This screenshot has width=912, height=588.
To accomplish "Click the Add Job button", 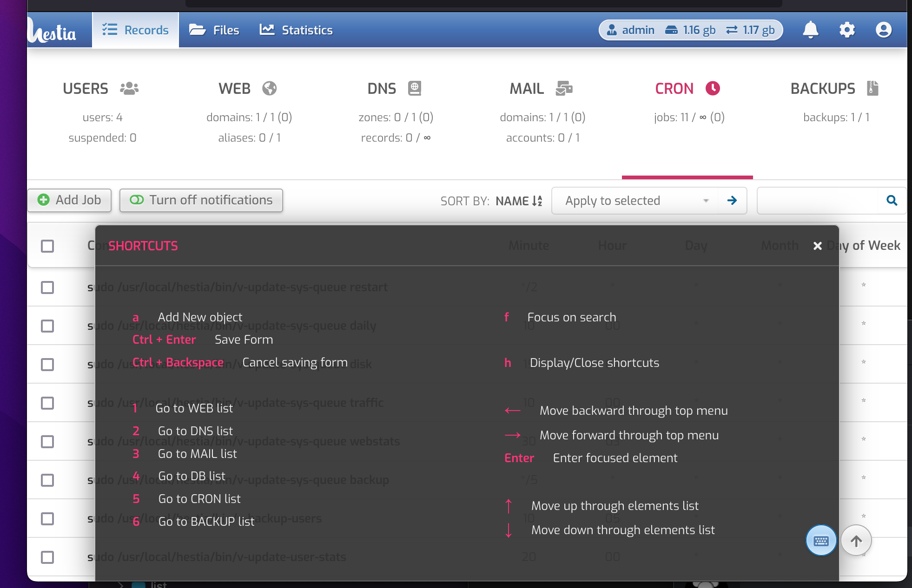I will pyautogui.click(x=69, y=200).
